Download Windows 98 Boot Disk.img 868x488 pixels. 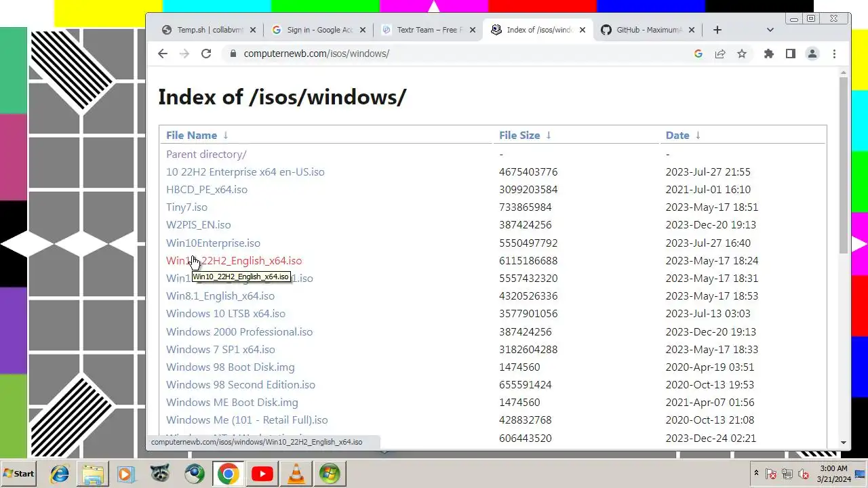[231, 367]
